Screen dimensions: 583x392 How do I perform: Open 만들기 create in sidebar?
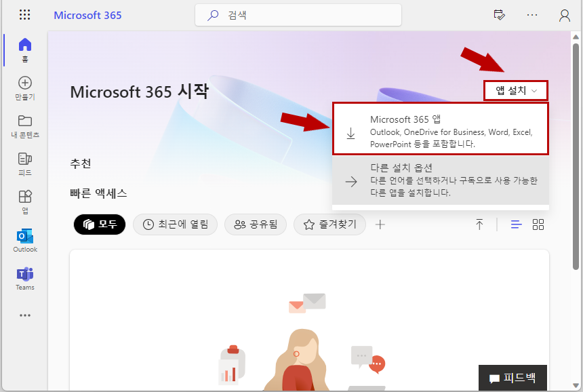point(25,89)
